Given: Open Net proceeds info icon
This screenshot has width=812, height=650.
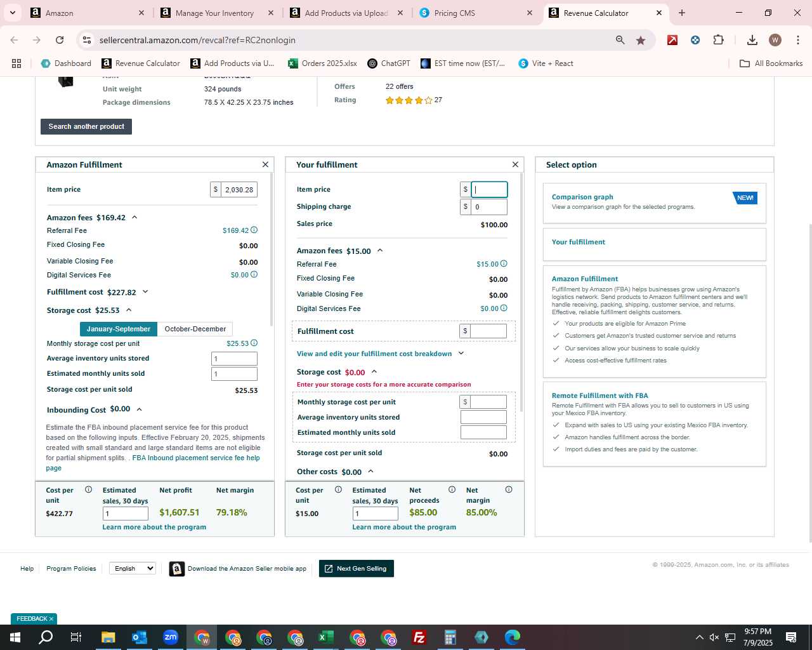Looking at the screenshot, I should pyautogui.click(x=452, y=489).
